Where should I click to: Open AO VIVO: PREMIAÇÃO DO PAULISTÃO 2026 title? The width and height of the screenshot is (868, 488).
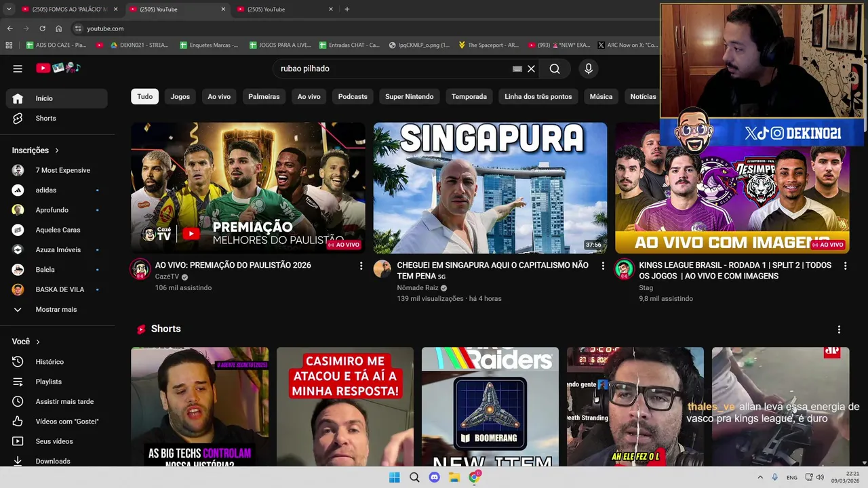point(233,265)
